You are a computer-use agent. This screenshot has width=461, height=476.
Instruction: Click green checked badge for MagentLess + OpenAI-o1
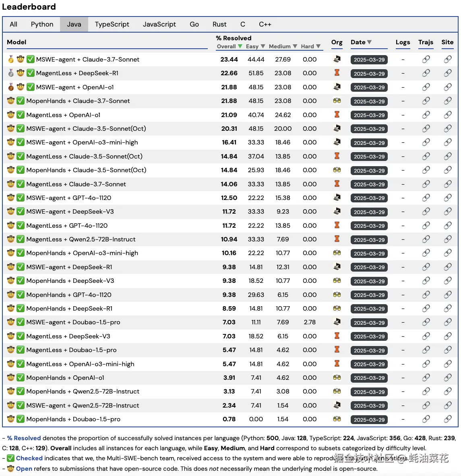[x=21, y=115]
